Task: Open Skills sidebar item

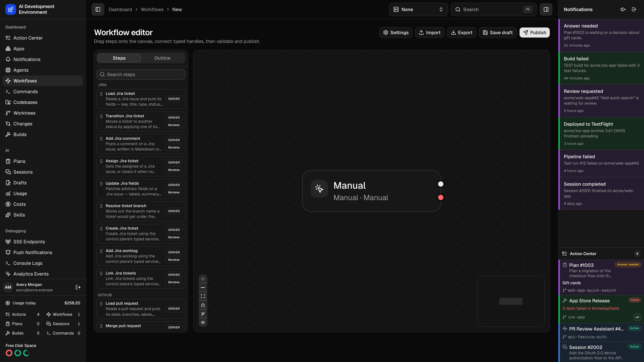Action: 43,215
